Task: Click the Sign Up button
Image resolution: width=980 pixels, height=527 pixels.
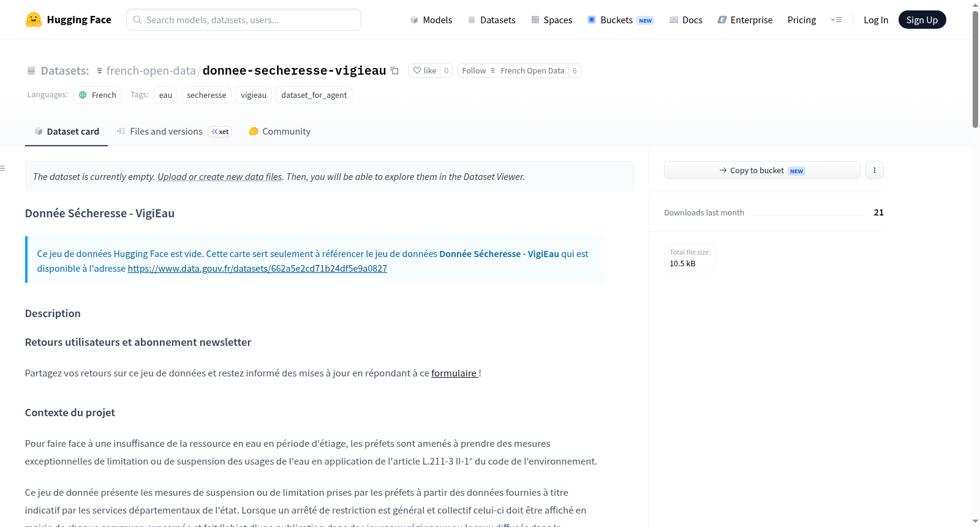Action: coord(922,20)
